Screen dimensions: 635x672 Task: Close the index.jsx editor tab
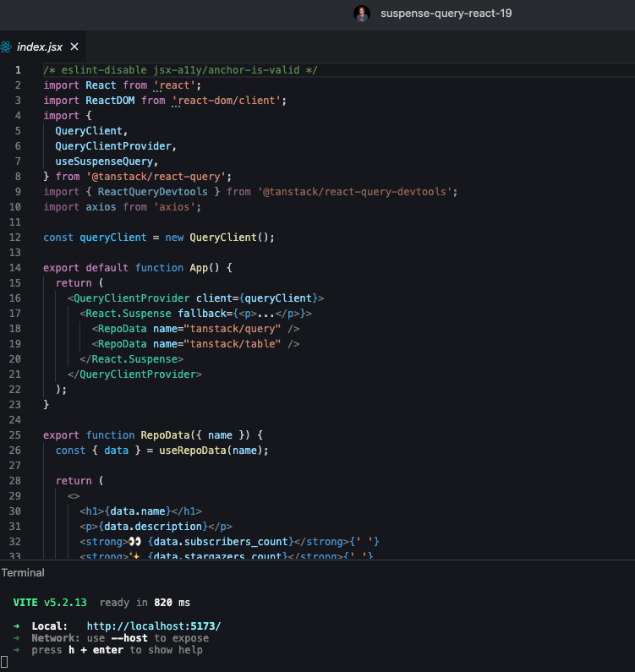point(74,46)
